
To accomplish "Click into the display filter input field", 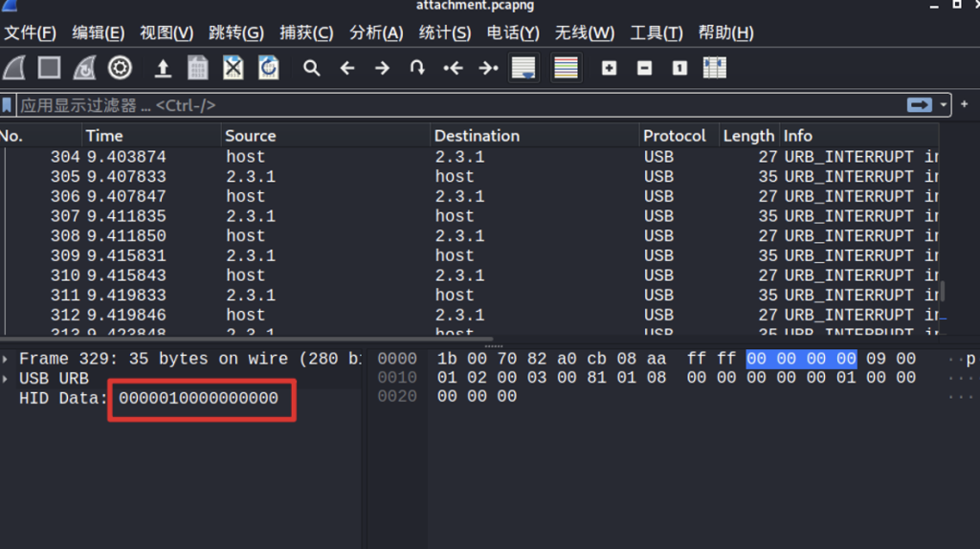I will 459,105.
